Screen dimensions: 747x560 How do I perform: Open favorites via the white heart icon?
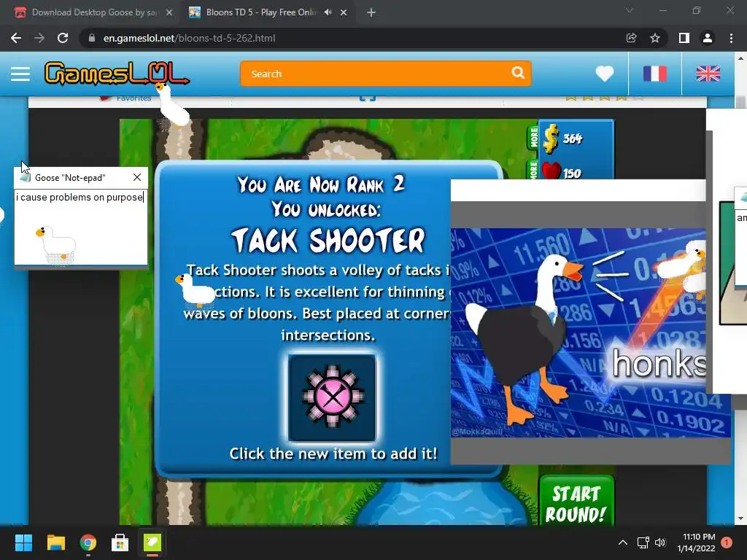pos(605,74)
